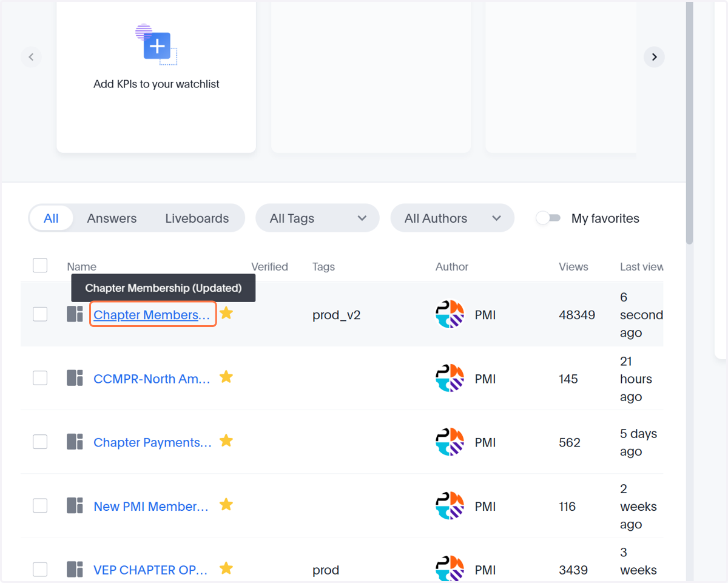Sort by the Author column header
Screen dimensions: 728x583
click(452, 266)
